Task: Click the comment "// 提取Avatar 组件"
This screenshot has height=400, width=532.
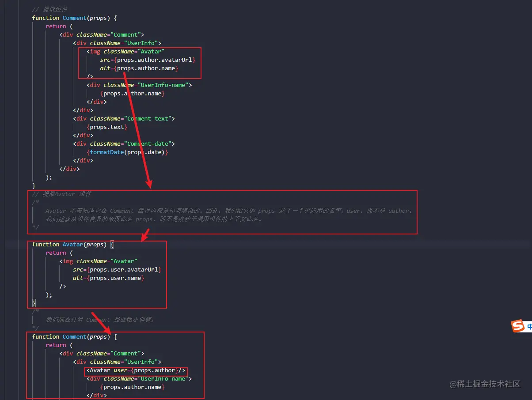Action: click(62, 194)
